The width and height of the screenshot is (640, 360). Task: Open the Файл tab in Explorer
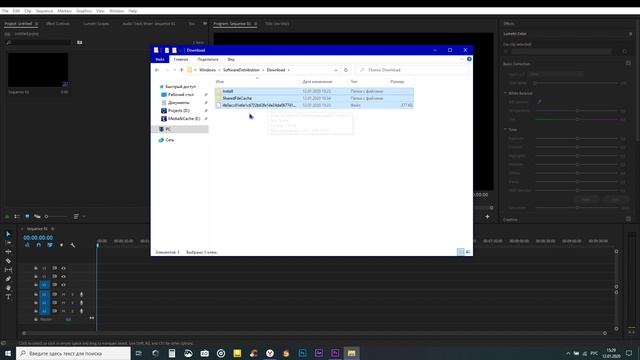click(160, 59)
